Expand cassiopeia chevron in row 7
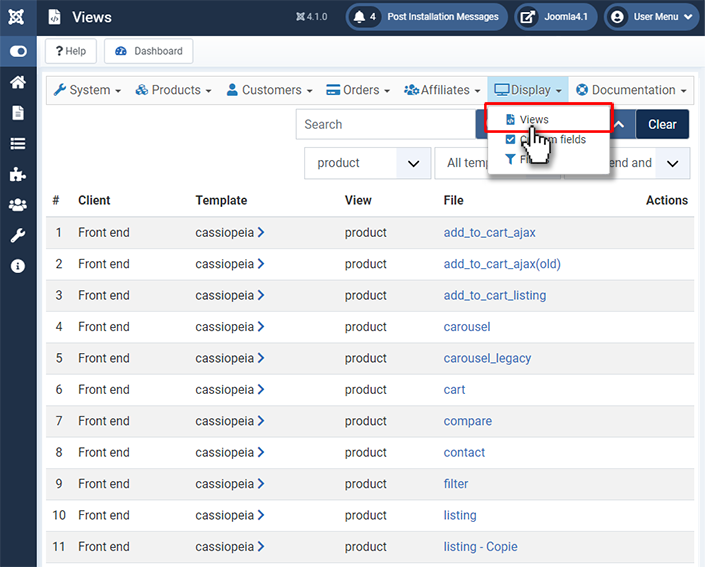Image resolution: width=705 pixels, height=567 pixels. tap(261, 421)
